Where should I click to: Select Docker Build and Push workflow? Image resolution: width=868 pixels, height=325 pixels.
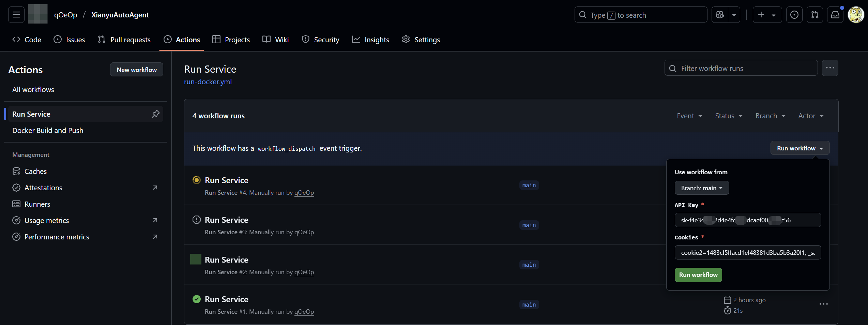coord(48,130)
